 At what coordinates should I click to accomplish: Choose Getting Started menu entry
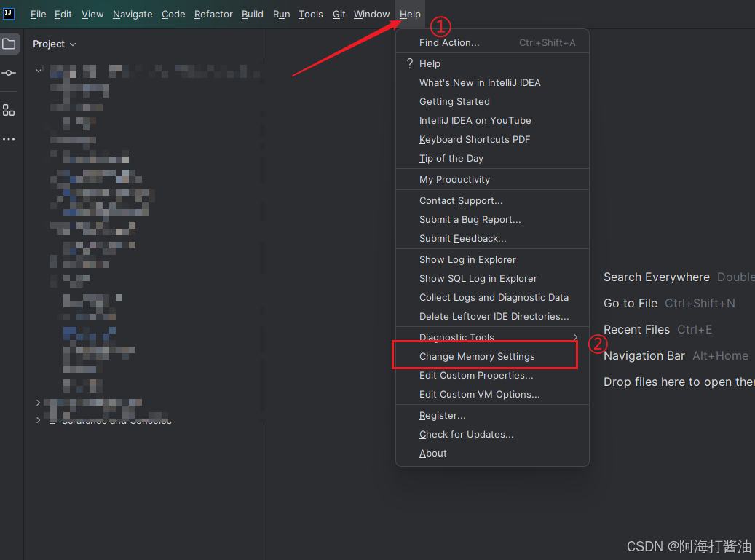(492, 102)
